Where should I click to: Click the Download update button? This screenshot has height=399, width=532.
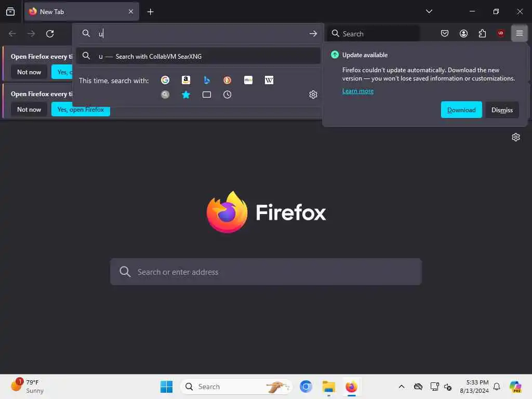tap(461, 110)
